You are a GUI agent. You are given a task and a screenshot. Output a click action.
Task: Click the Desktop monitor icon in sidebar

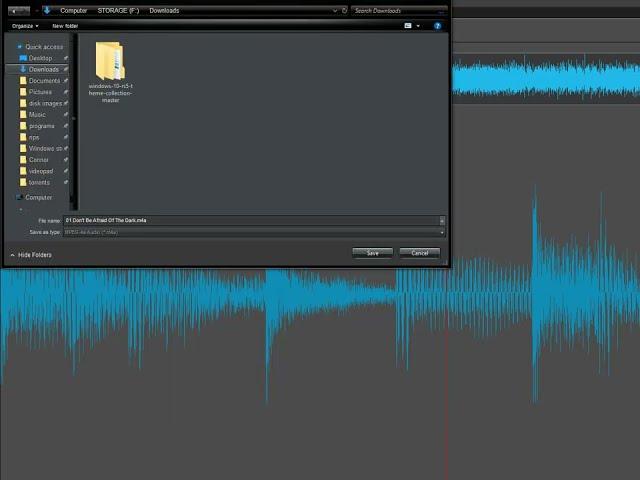[23, 58]
